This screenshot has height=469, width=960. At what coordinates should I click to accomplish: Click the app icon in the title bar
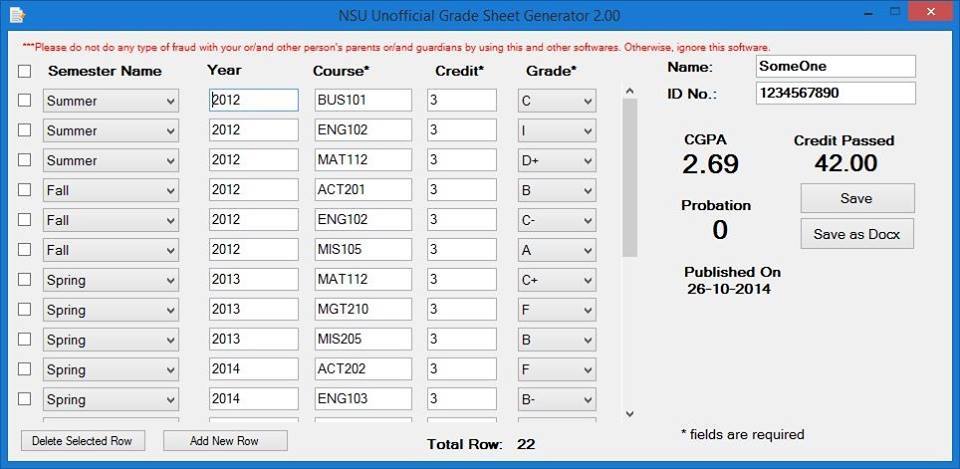pos(17,15)
